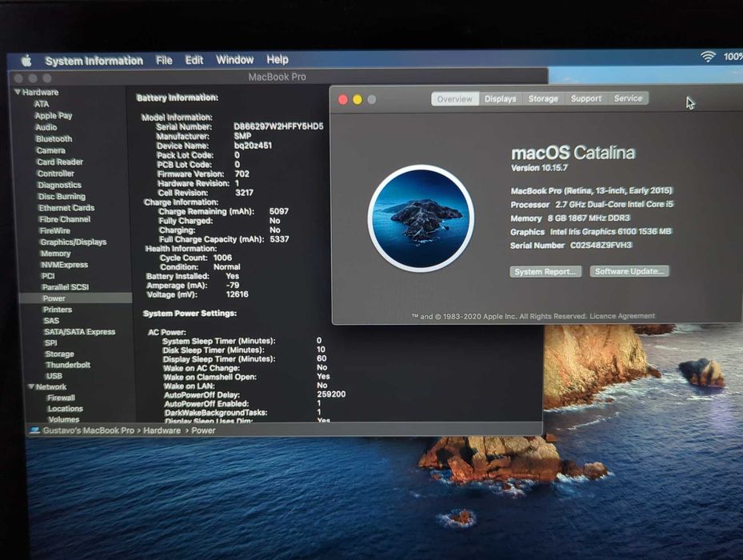The image size is (743, 560).
Task: Select Card Reader in the sidebar
Action: point(60,162)
